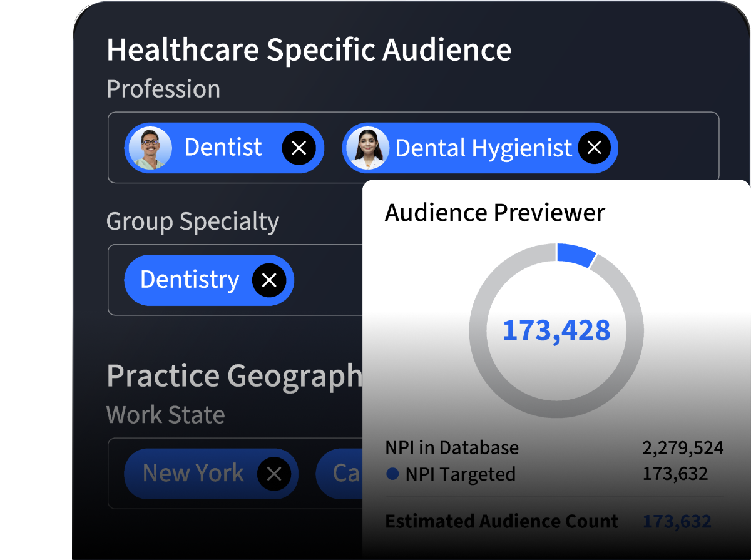
Task: Click the California state tag
Action: [343, 474]
